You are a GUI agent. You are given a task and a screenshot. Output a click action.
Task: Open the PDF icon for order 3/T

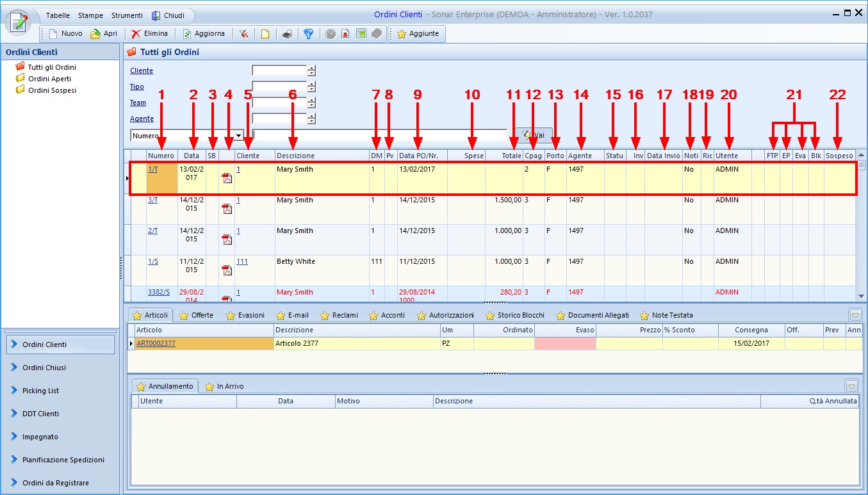tap(227, 208)
